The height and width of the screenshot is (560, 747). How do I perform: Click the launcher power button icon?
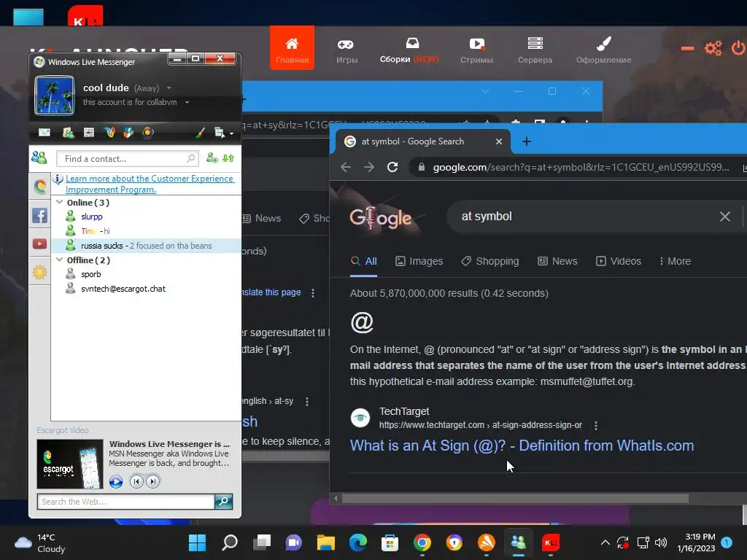pyautogui.click(x=738, y=48)
